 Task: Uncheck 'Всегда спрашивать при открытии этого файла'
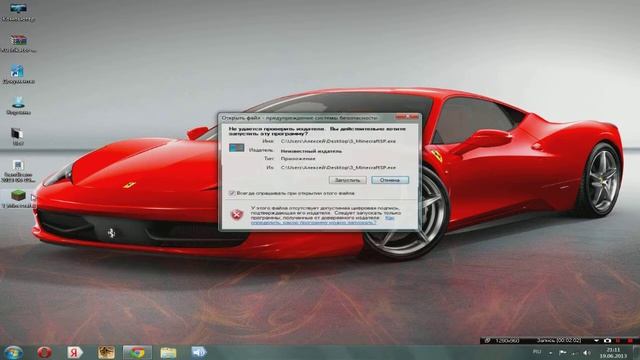tap(232, 193)
